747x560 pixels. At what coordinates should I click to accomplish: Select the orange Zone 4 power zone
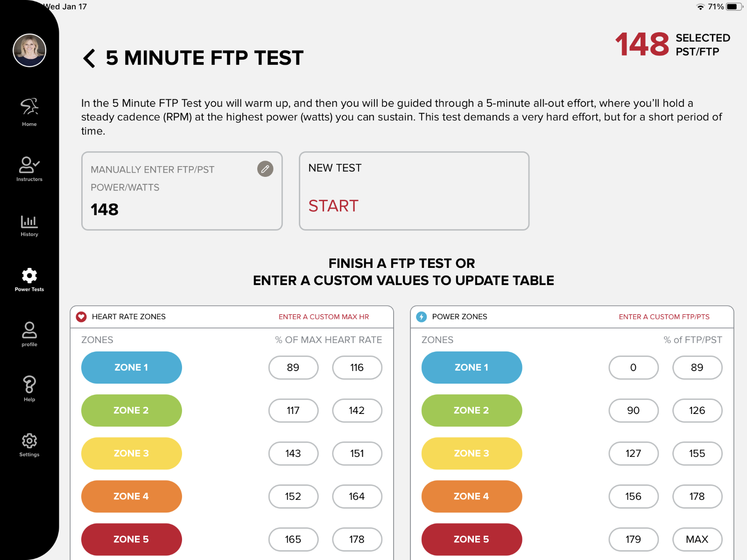tap(472, 497)
